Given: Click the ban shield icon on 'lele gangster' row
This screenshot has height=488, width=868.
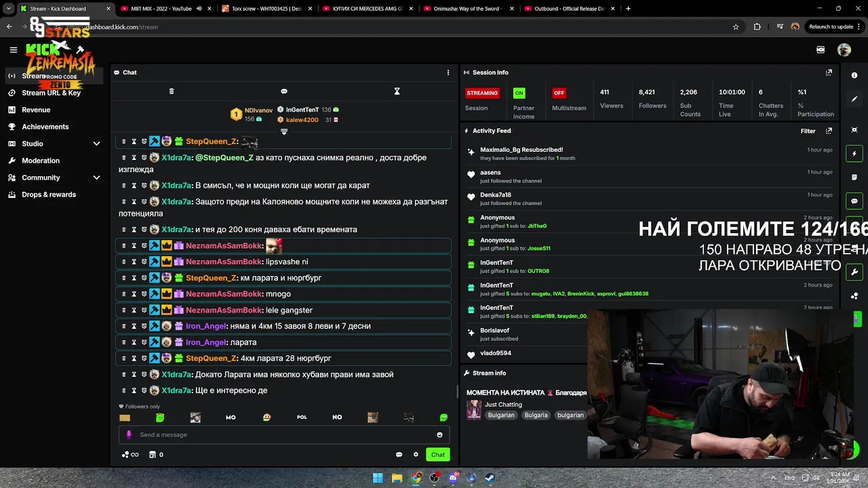Looking at the screenshot, I should click(144, 310).
